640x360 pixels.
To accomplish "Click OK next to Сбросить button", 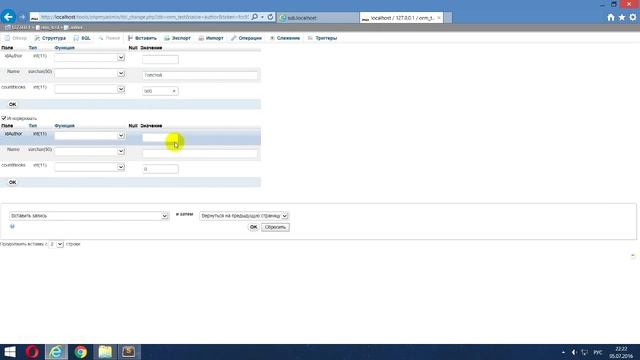I will [253, 227].
